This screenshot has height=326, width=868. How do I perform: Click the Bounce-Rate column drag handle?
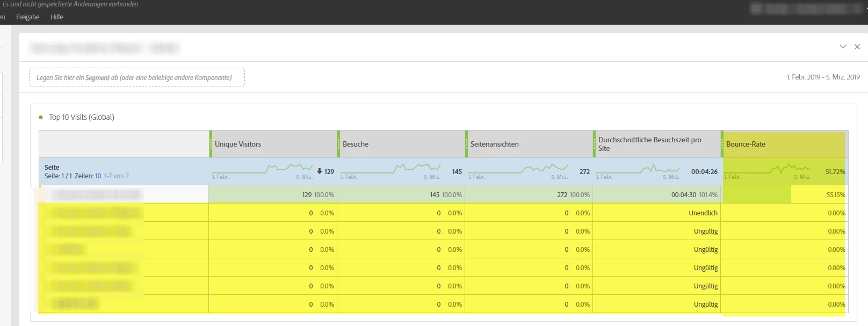pyautogui.click(x=722, y=144)
